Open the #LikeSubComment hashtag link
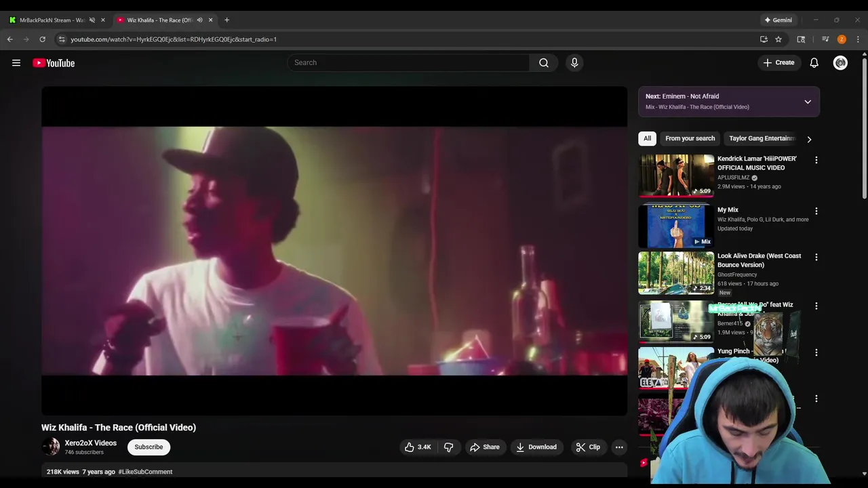Image resolution: width=868 pixels, height=488 pixels. 145,472
